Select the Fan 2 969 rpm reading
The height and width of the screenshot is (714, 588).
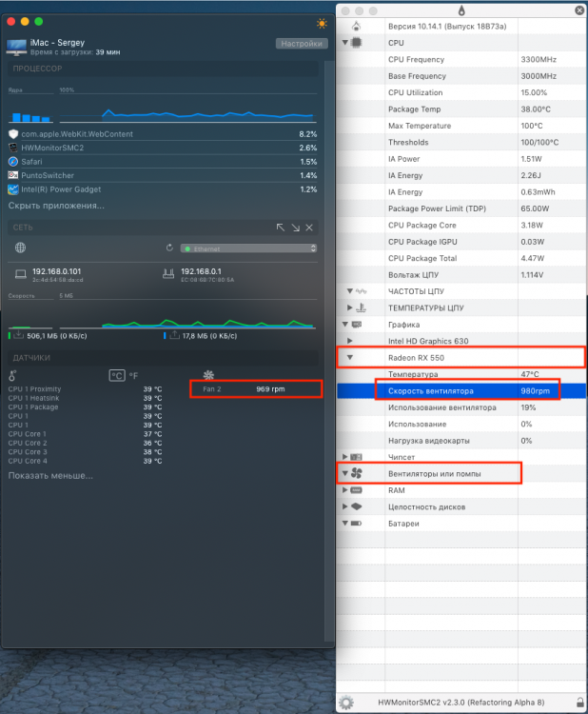coord(256,388)
